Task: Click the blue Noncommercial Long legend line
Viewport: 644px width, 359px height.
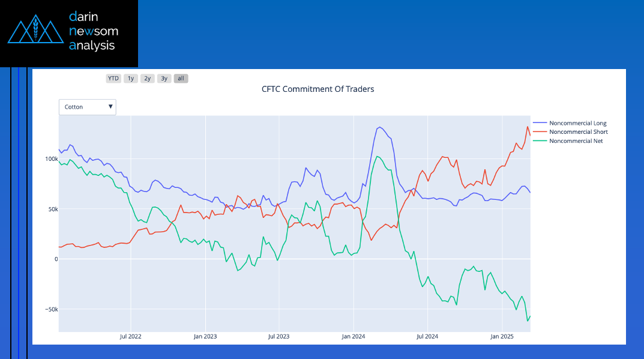Action: (540, 123)
